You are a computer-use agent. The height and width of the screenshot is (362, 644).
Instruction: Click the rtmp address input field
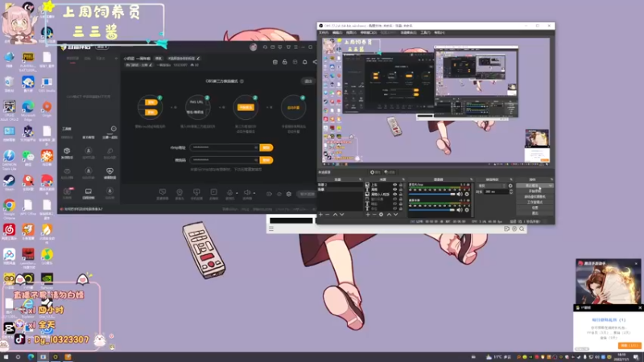pos(224,147)
